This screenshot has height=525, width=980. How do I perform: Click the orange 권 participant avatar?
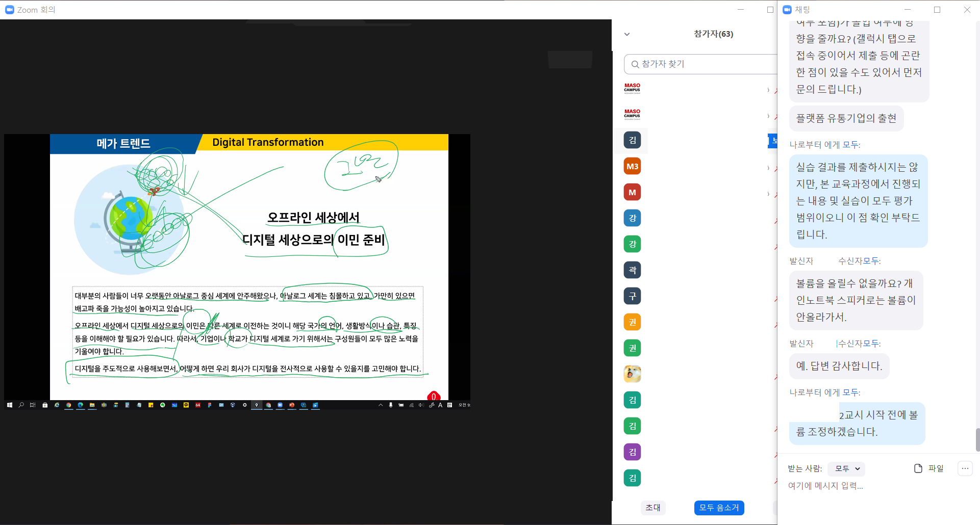coord(632,322)
